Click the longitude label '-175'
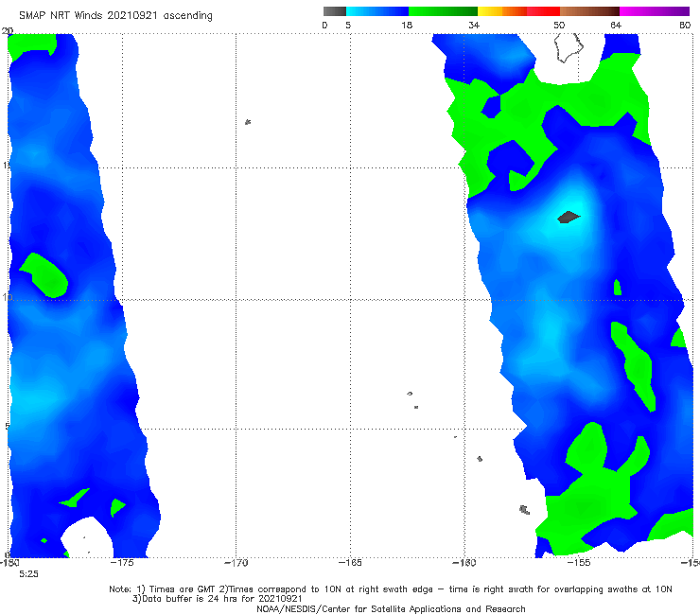This screenshot has height=615, width=700. click(122, 563)
